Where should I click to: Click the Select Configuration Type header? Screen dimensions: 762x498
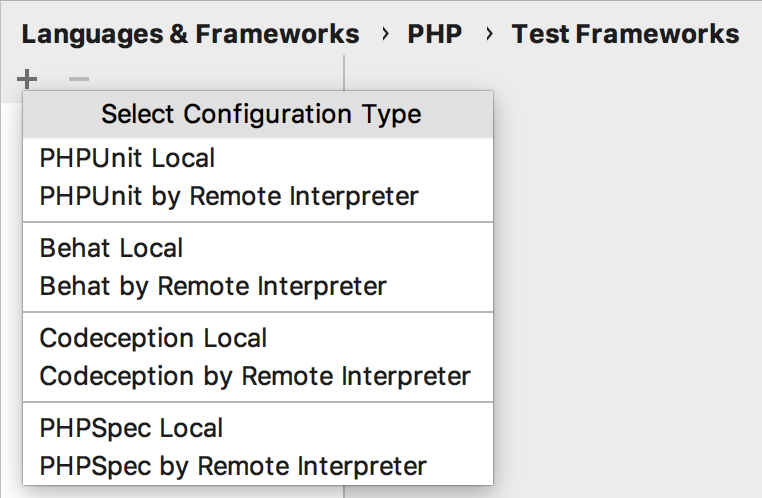point(258,114)
